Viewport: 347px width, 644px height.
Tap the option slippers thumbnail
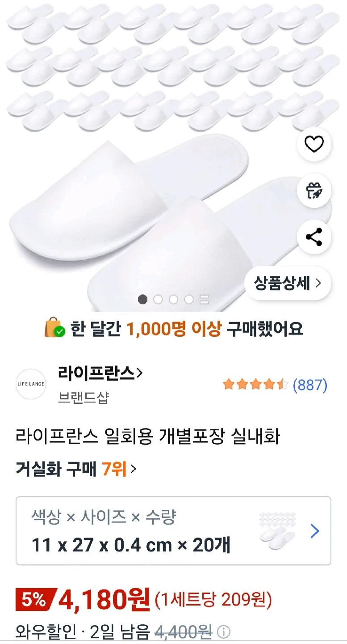click(277, 531)
